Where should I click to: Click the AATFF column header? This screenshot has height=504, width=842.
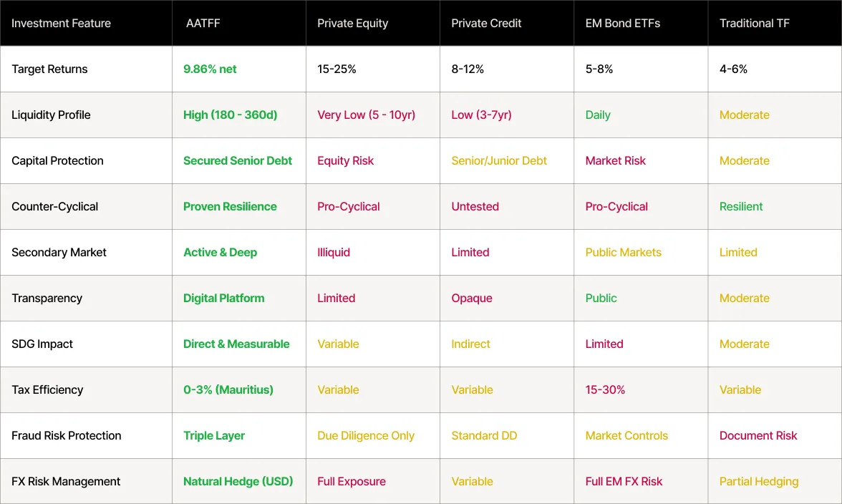(203, 23)
